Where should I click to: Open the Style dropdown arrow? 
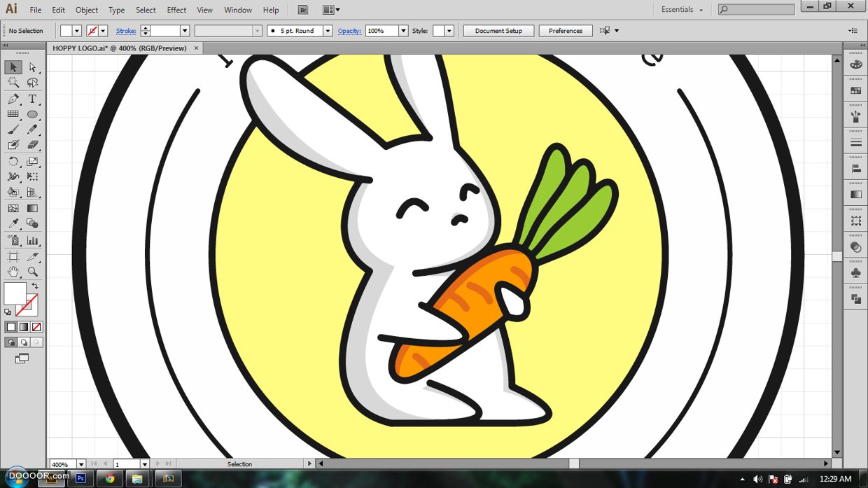coord(449,31)
